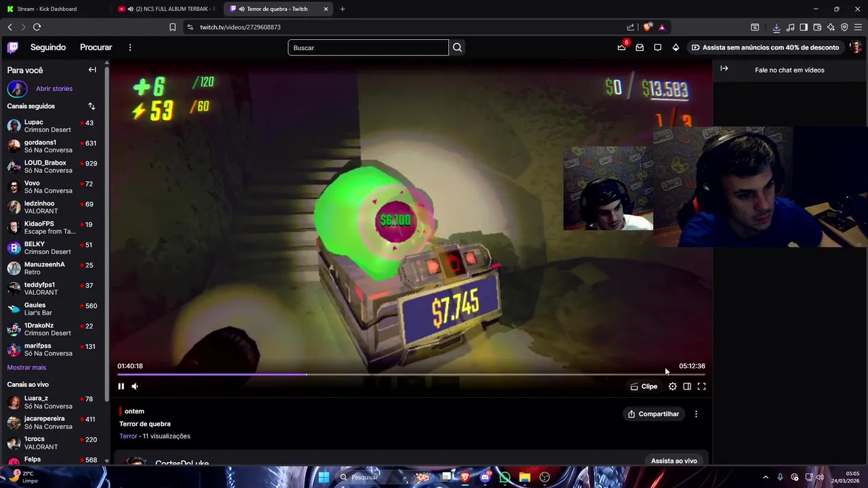Open Brave Wallet icon
The width and height of the screenshot is (868, 488).
click(x=817, y=27)
